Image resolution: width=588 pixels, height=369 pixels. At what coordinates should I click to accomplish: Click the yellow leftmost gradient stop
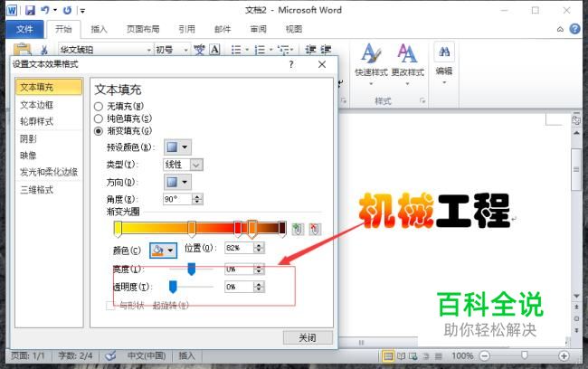118,229
